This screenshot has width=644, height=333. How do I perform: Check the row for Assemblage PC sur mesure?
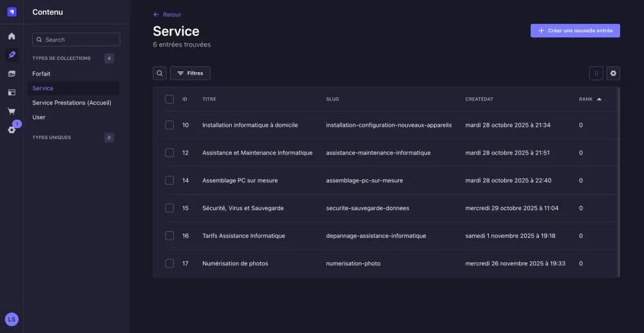click(169, 180)
